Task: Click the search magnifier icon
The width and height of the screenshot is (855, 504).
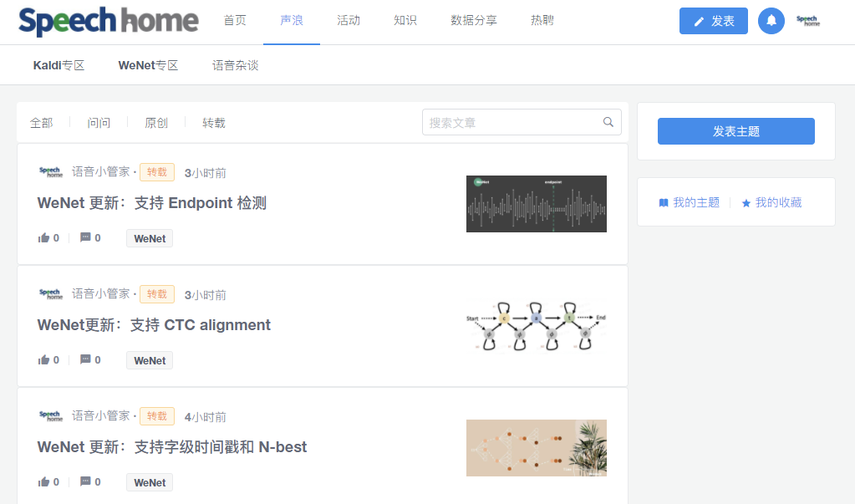Action: point(608,122)
